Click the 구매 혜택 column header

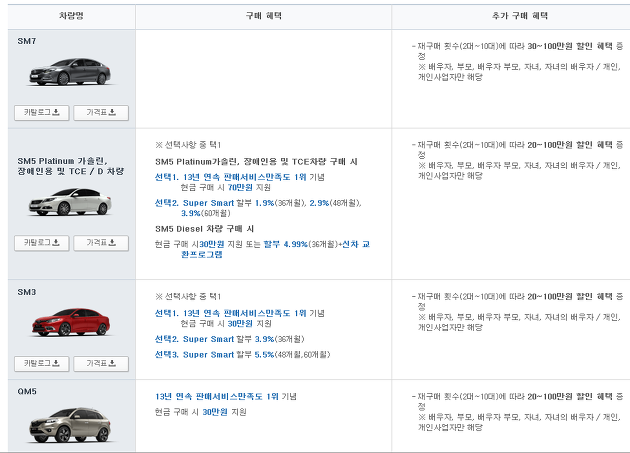pos(264,16)
